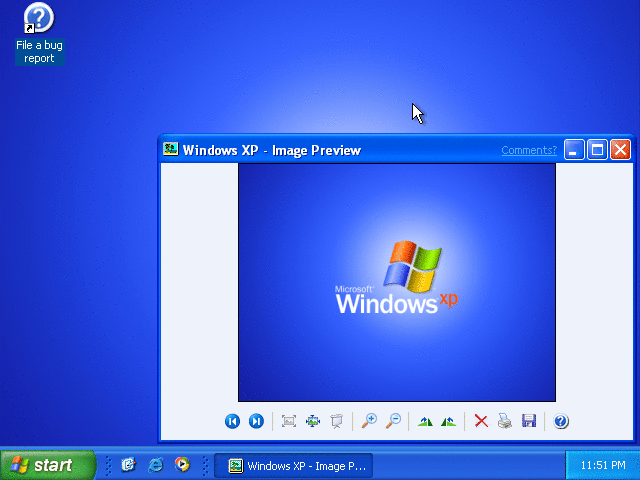The image size is (640, 480).
Task: Show image at actual size
Action: [313, 421]
